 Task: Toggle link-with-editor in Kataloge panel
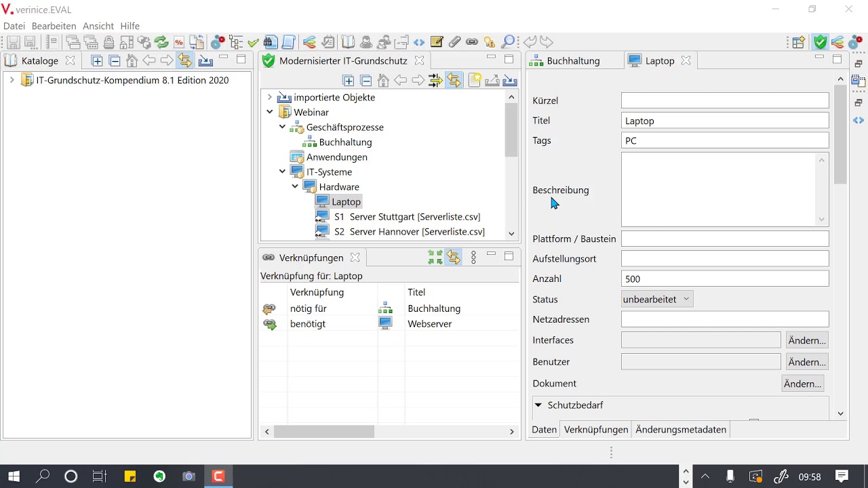pyautogui.click(x=184, y=61)
